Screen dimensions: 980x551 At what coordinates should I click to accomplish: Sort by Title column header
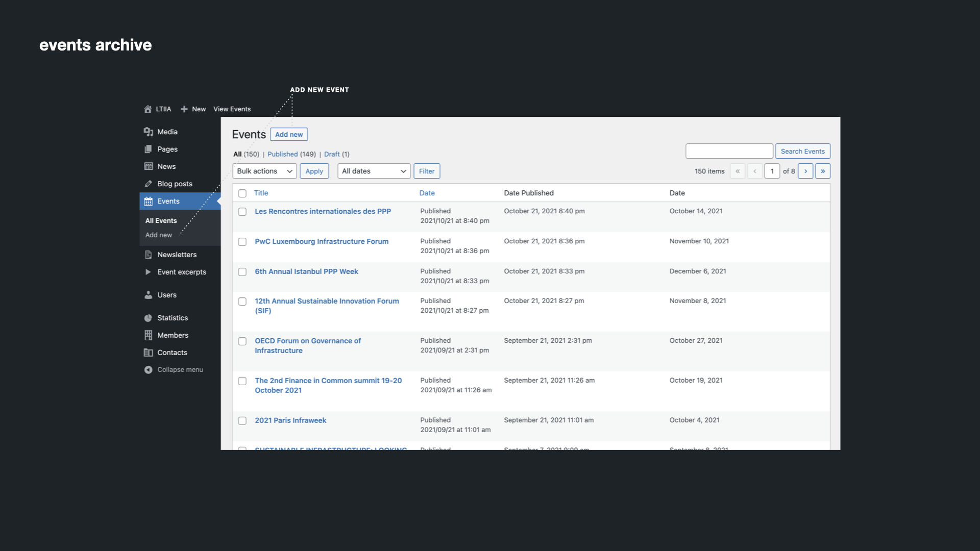pyautogui.click(x=261, y=193)
